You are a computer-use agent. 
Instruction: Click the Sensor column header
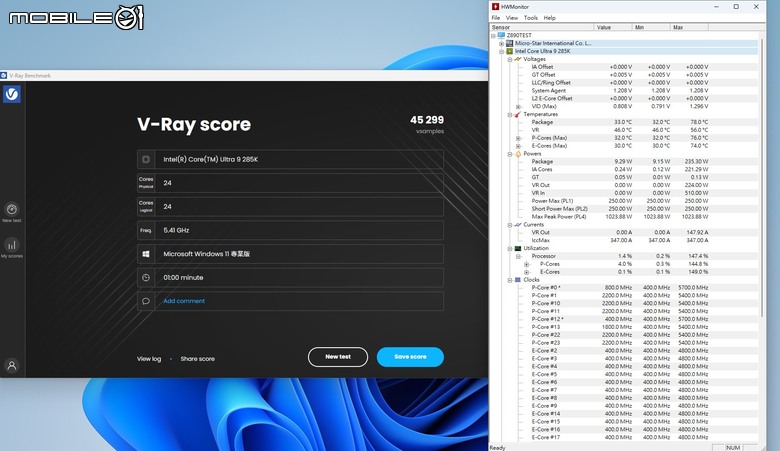542,27
